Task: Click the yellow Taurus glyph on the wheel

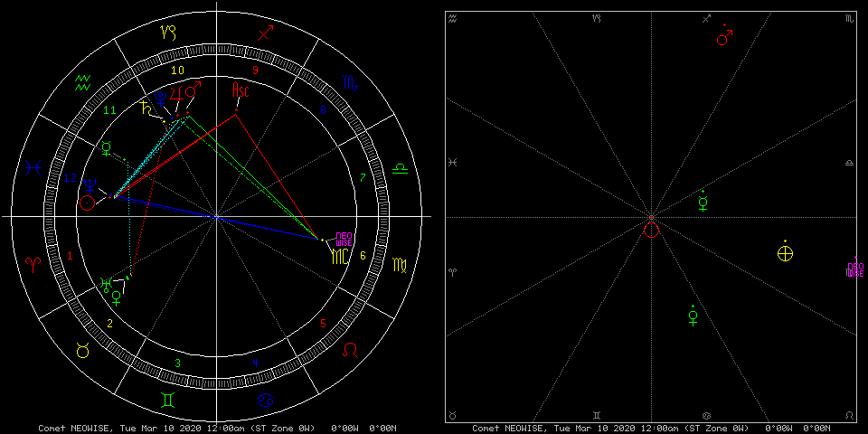Action: pos(82,352)
